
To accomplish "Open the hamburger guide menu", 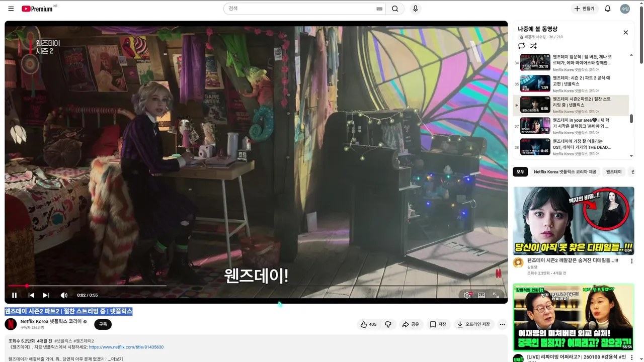I will pos(11,9).
